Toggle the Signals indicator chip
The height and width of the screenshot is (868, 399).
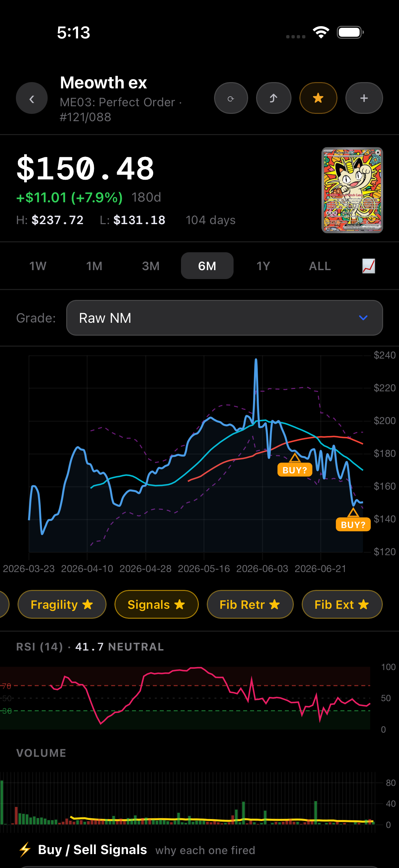click(156, 604)
